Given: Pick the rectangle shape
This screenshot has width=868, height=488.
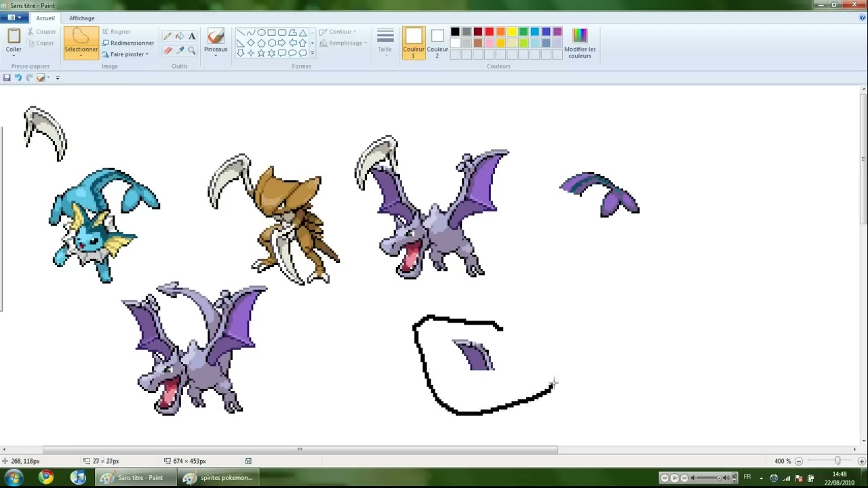Looking at the screenshot, I should pos(271,33).
